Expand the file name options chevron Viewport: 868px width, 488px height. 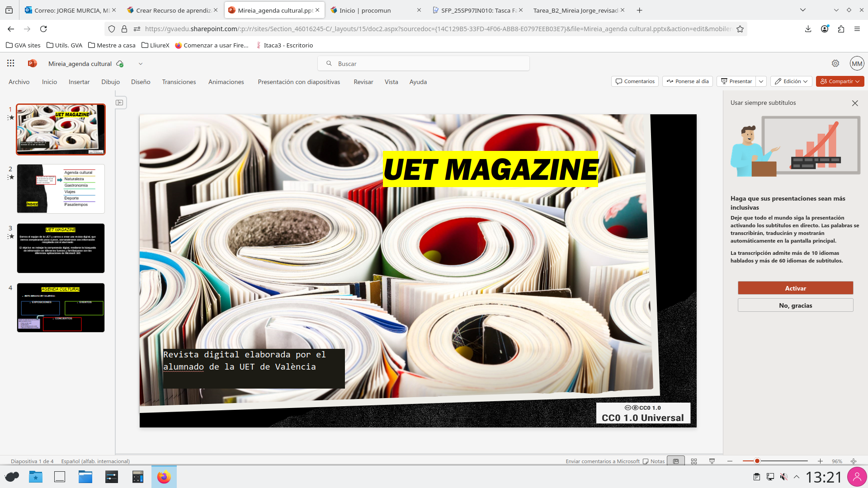click(141, 64)
